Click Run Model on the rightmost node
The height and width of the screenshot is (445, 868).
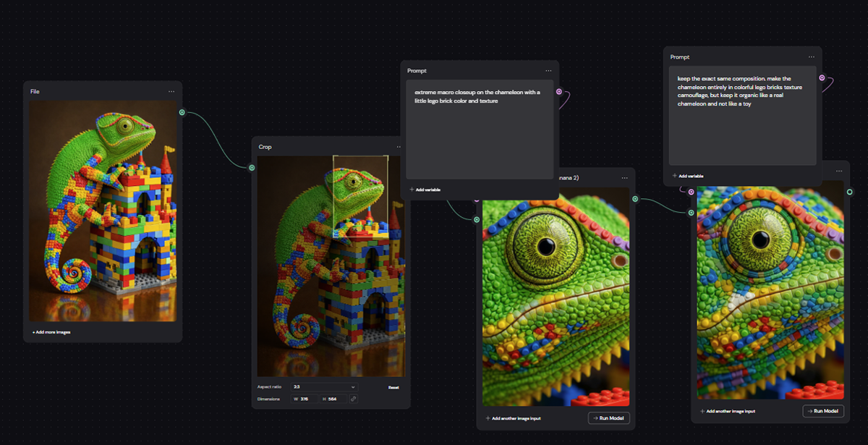coord(823,411)
